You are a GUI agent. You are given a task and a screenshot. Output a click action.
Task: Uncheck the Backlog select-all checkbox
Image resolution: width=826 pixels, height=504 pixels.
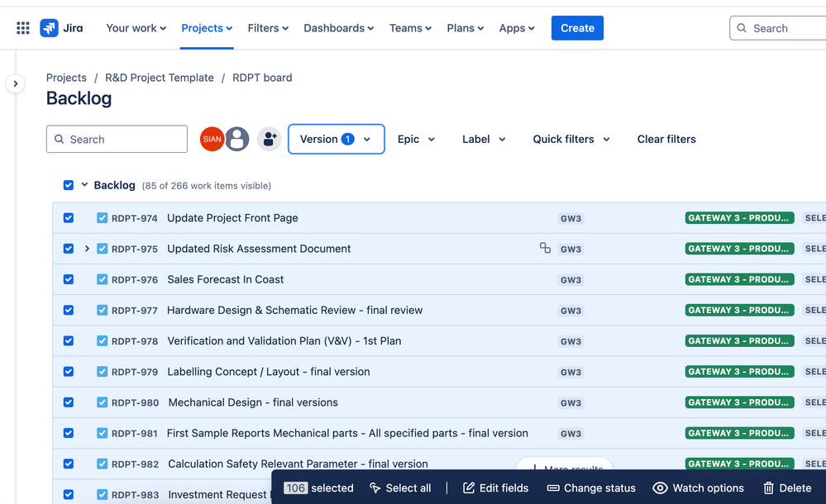click(x=69, y=185)
